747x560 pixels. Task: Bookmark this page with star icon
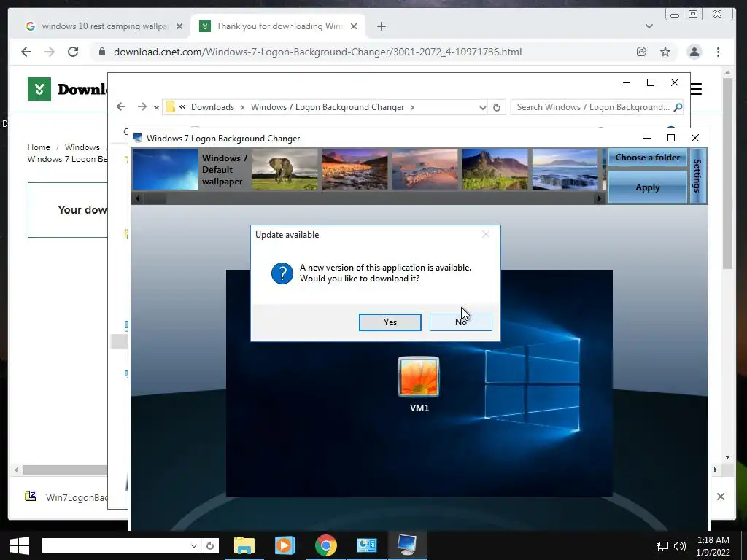(x=665, y=52)
